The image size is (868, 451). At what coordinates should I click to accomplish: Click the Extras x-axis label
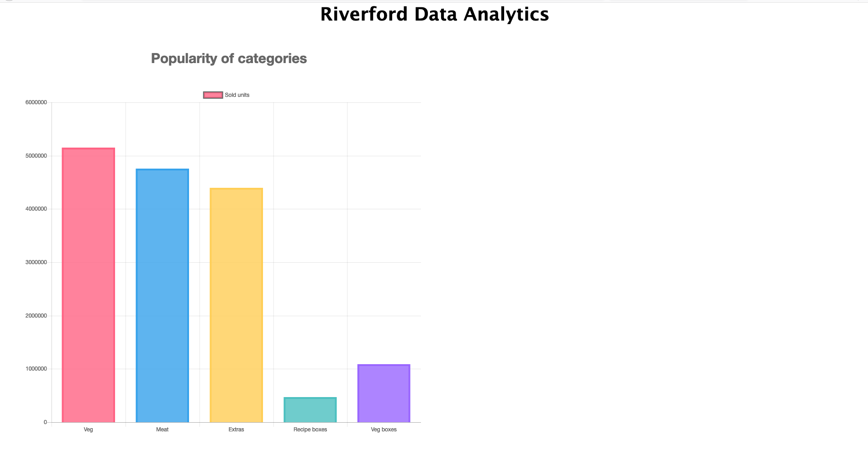(236, 430)
